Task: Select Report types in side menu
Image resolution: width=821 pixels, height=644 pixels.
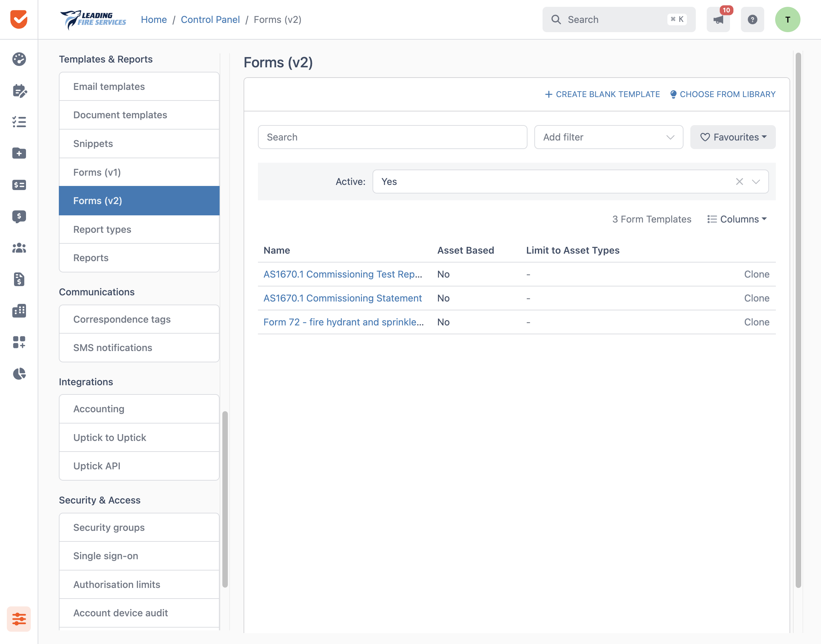Action: point(139,229)
